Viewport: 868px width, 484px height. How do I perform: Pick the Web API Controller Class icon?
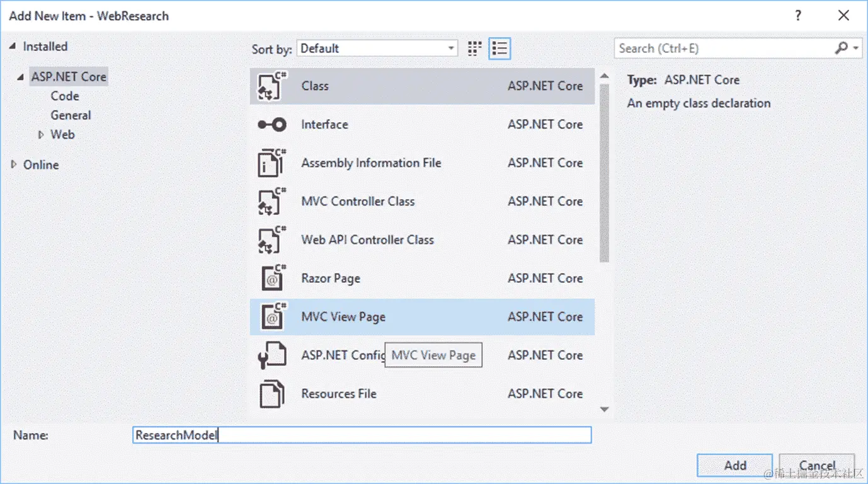273,239
